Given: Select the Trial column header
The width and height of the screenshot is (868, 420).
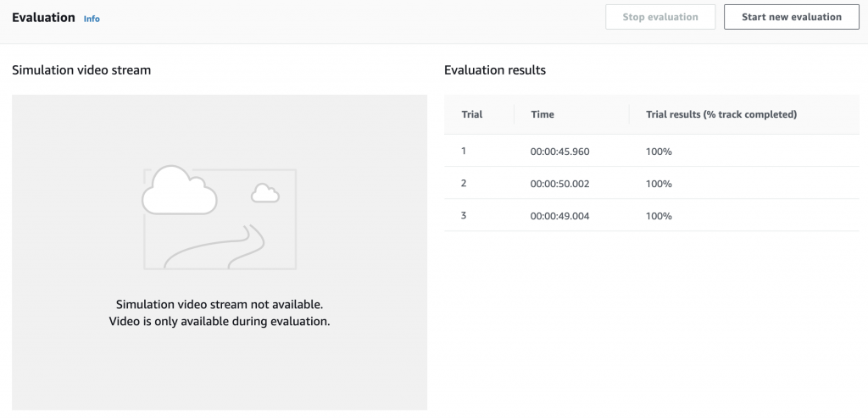Looking at the screenshot, I should pos(472,114).
